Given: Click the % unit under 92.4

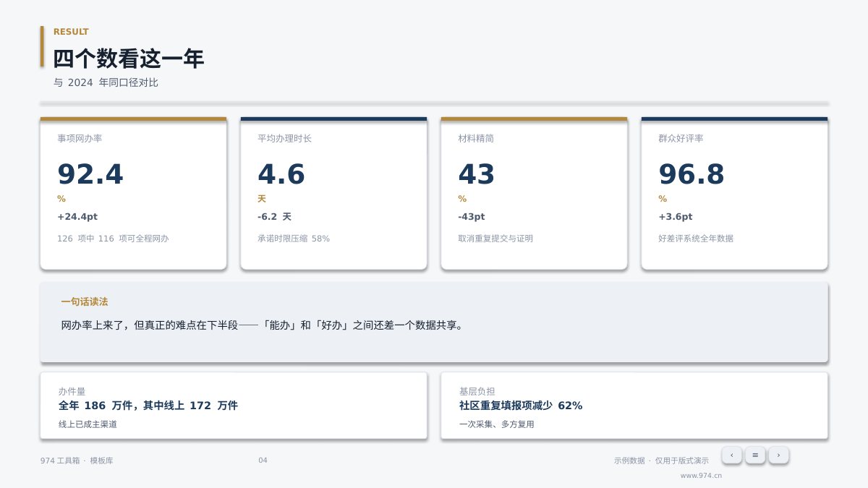Looking at the screenshot, I should click(61, 199).
